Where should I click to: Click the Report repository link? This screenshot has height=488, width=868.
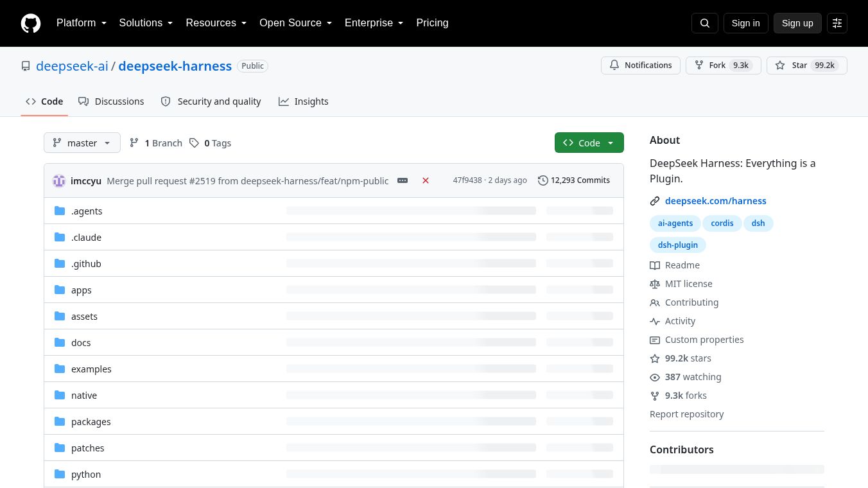pyautogui.click(x=687, y=414)
